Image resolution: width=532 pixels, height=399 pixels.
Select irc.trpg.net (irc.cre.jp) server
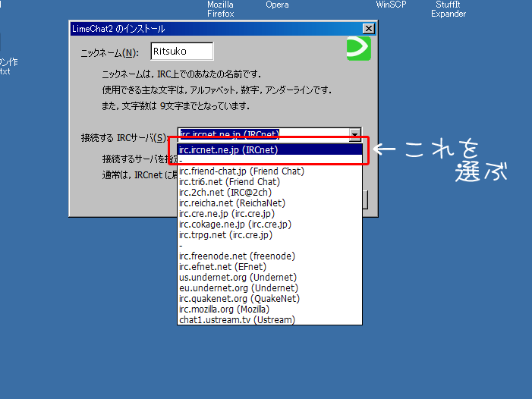[x=269, y=235]
